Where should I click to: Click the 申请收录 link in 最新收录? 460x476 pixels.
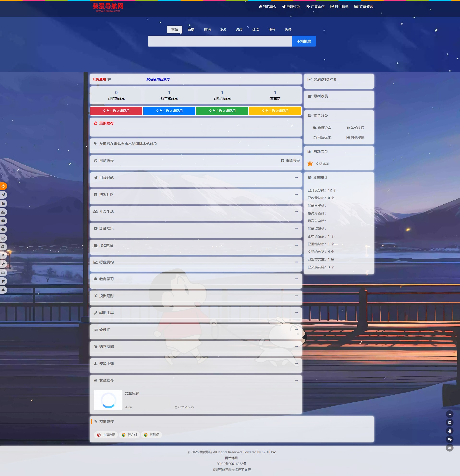pyautogui.click(x=291, y=161)
